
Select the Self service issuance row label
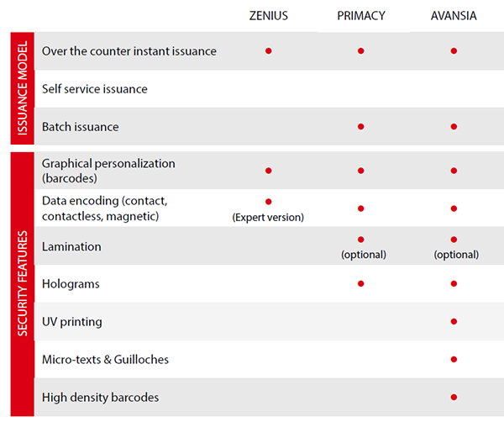pyautogui.click(x=95, y=89)
